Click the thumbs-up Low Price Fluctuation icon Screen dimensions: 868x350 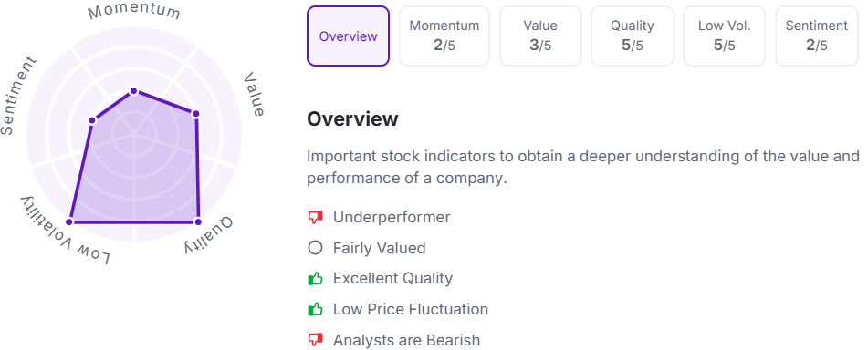click(315, 309)
